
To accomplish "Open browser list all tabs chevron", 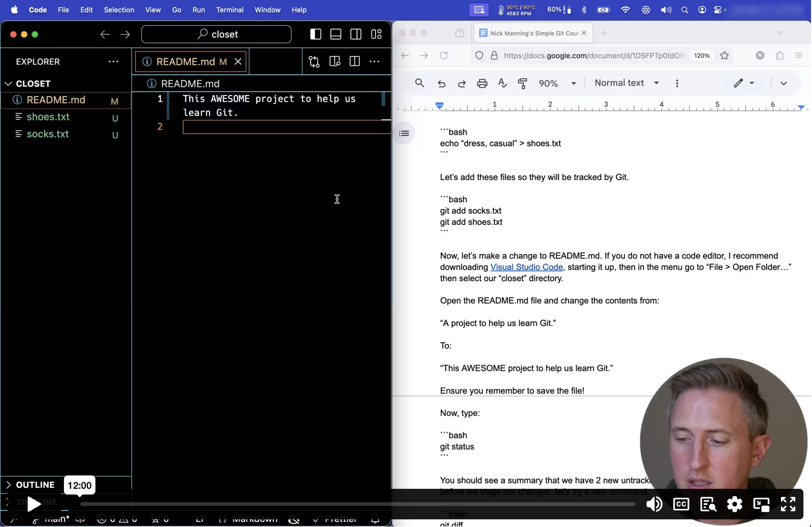I will coord(780,33).
